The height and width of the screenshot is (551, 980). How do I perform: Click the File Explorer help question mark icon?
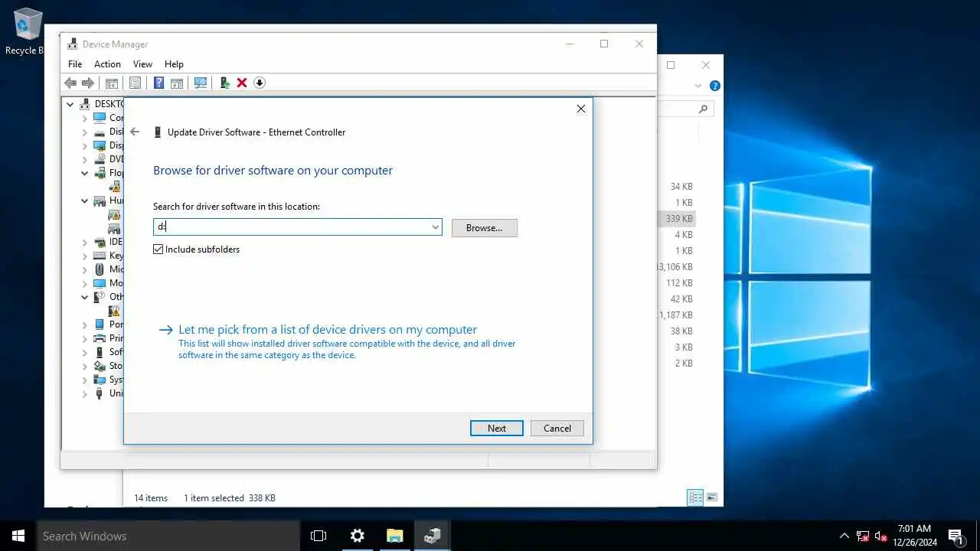point(714,86)
